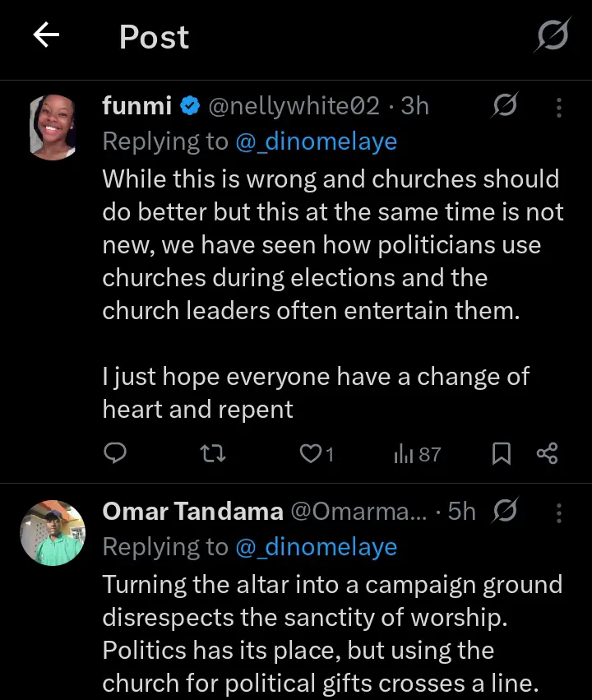The width and height of the screenshot is (592, 700).
Task: Open Grok icon in the Post header
Action: coord(553,36)
